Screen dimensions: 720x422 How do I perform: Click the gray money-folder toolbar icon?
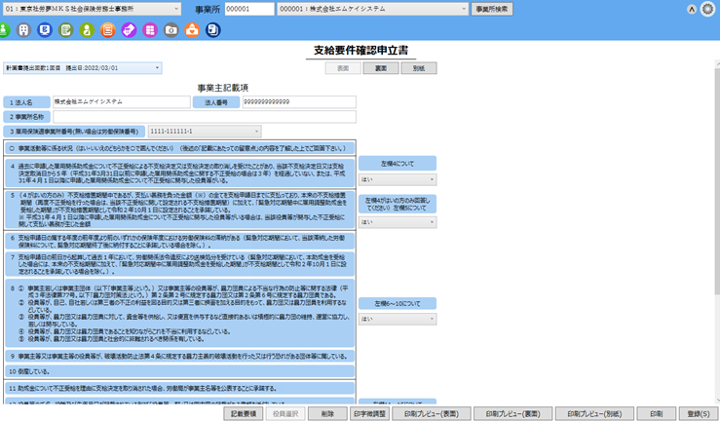coord(171,30)
